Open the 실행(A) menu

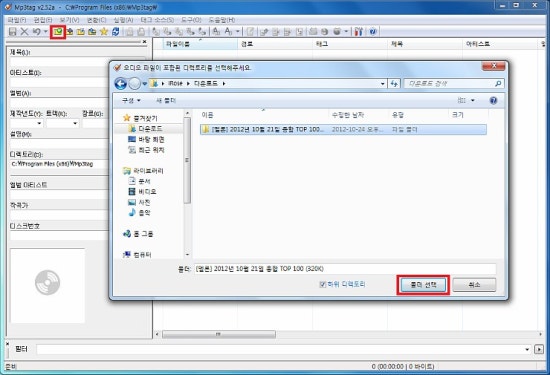click(123, 20)
